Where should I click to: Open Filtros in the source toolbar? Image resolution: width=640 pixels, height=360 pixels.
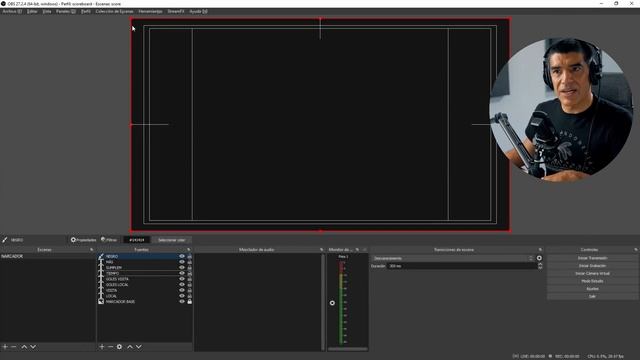(109, 240)
